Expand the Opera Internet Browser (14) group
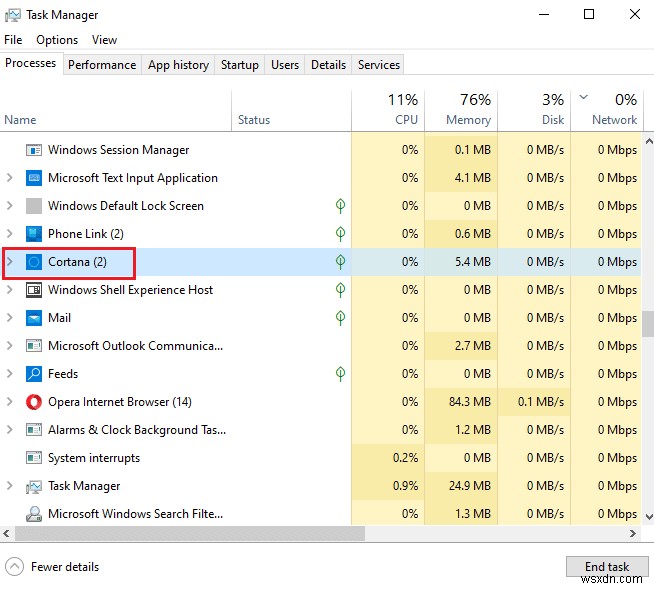This screenshot has height=589, width=654. click(10, 402)
